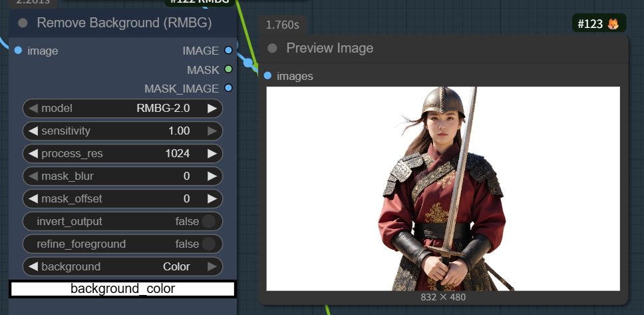Click the Preview Image node title
This screenshot has height=315, width=644.
[330, 48]
